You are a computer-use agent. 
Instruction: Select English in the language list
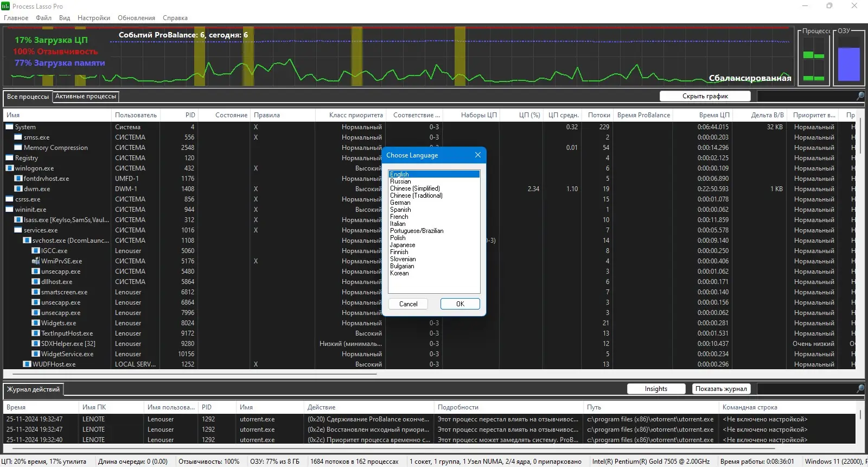434,174
